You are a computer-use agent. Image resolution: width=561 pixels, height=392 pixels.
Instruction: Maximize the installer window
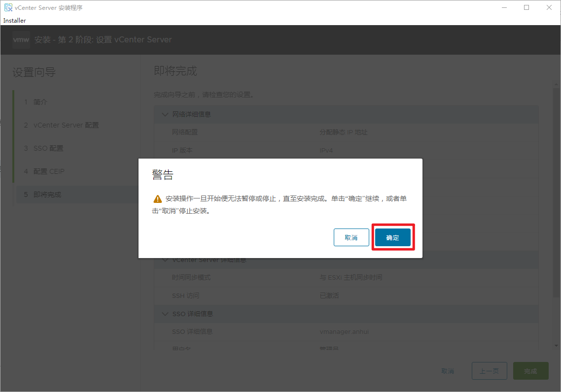[526, 7]
